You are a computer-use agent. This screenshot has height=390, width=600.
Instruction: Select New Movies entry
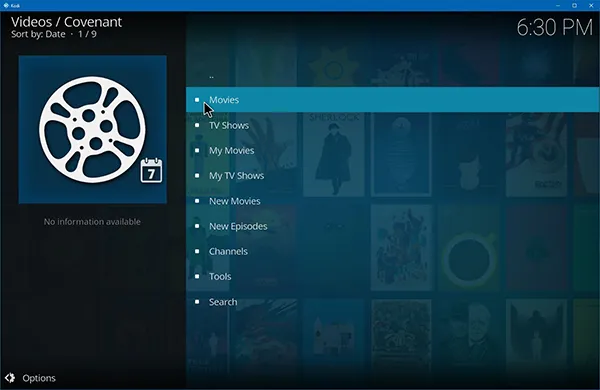click(393, 201)
